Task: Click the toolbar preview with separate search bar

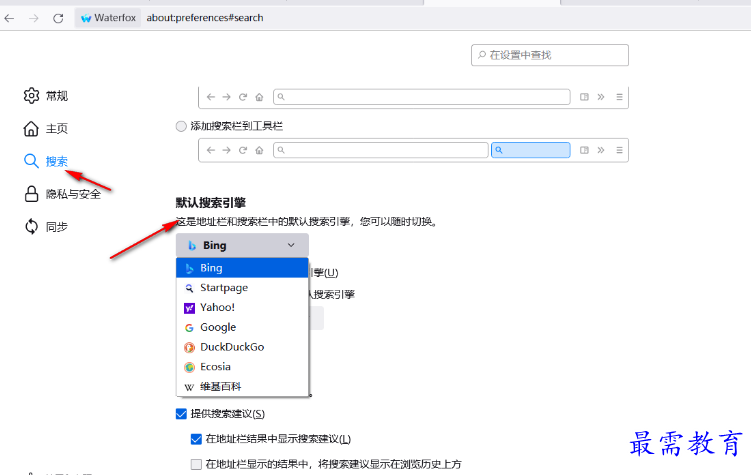Action: coord(413,150)
